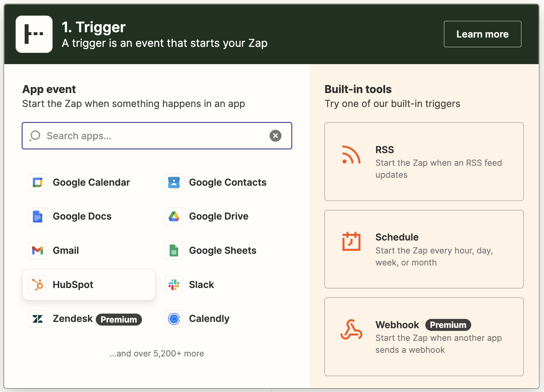Select the Slack logo icon
Image resolution: width=544 pixels, height=392 pixels.
pos(174,285)
